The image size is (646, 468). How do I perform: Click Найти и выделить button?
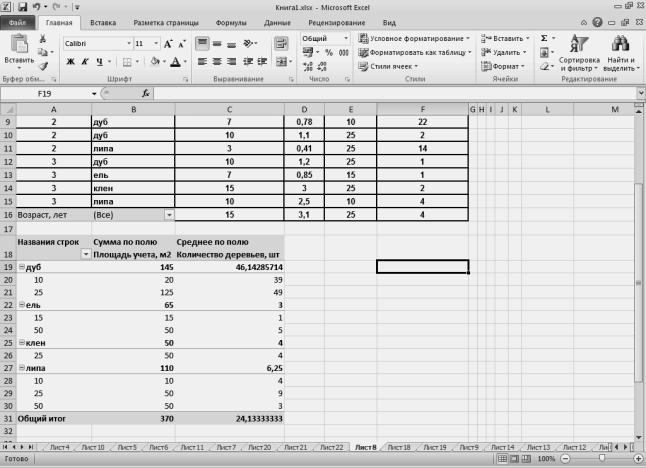(621, 53)
